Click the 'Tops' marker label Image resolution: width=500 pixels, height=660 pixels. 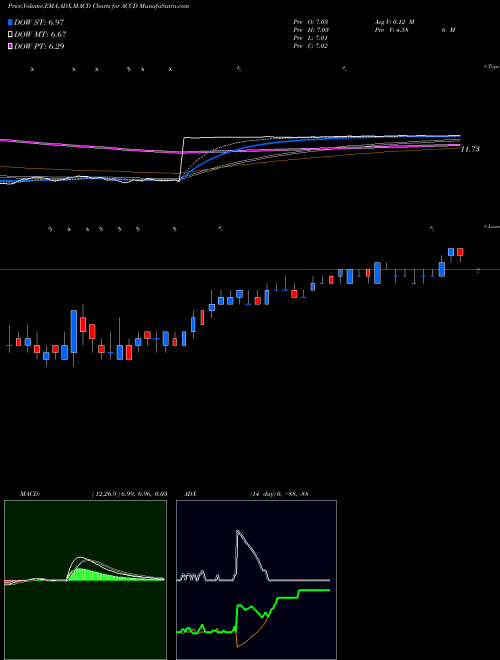(492, 67)
